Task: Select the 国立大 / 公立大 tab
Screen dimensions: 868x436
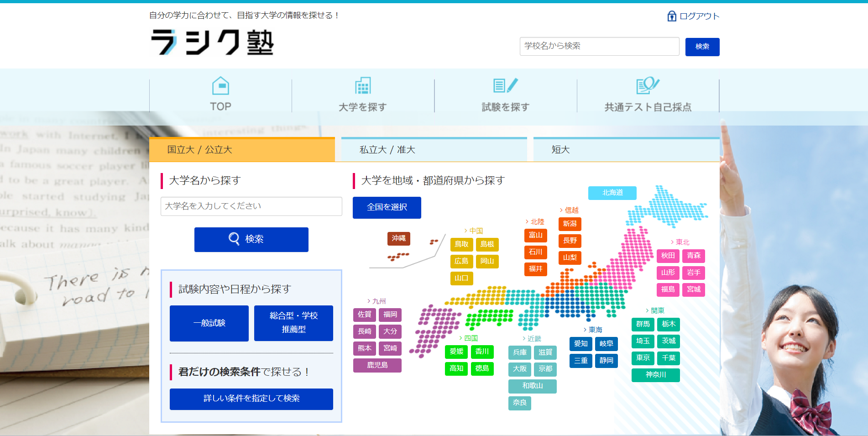Action: tap(242, 150)
